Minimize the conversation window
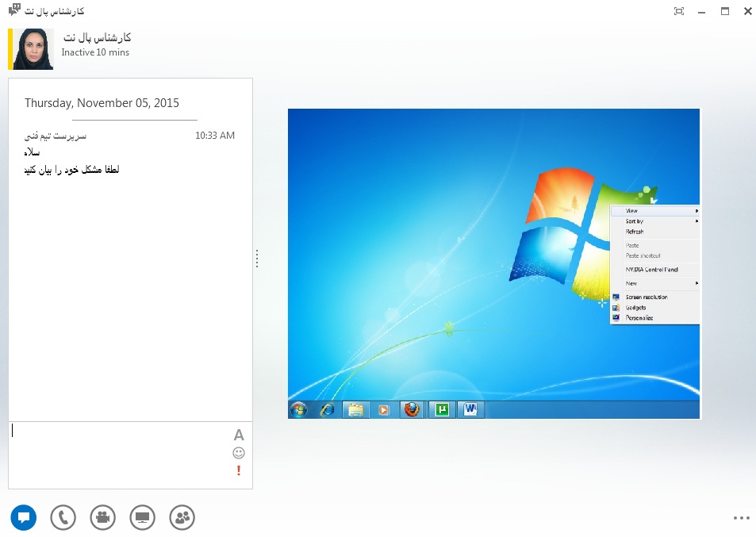This screenshot has width=756, height=537. pyautogui.click(x=701, y=12)
